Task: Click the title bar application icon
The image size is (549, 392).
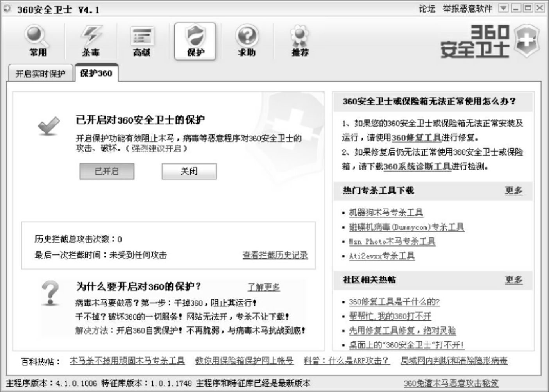Action: (8, 9)
